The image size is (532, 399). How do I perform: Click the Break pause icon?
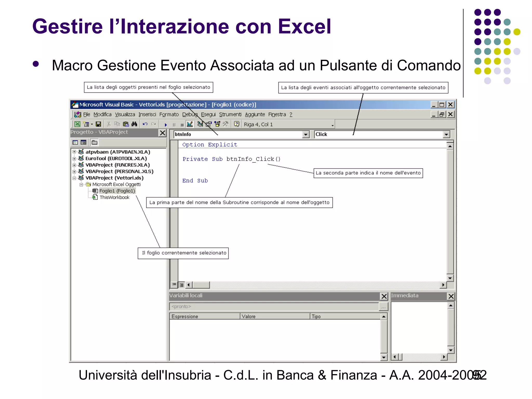174,125
